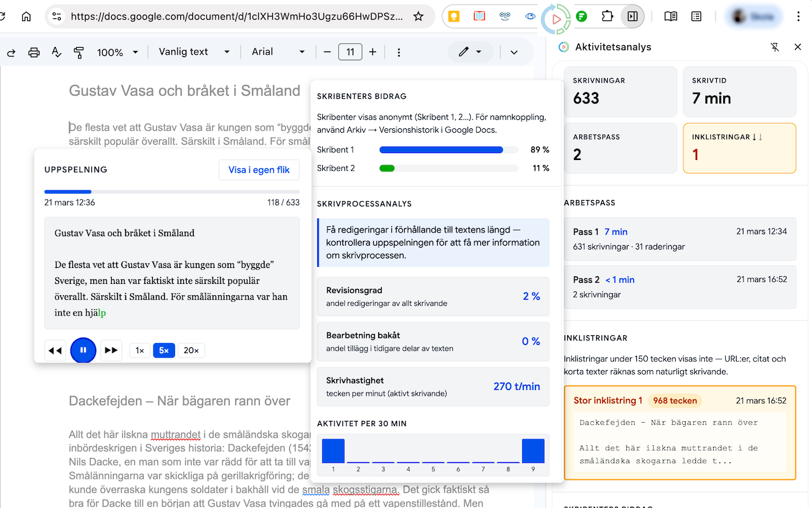The image size is (812, 508).
Task: Click the address bar URL field
Action: 237,17
